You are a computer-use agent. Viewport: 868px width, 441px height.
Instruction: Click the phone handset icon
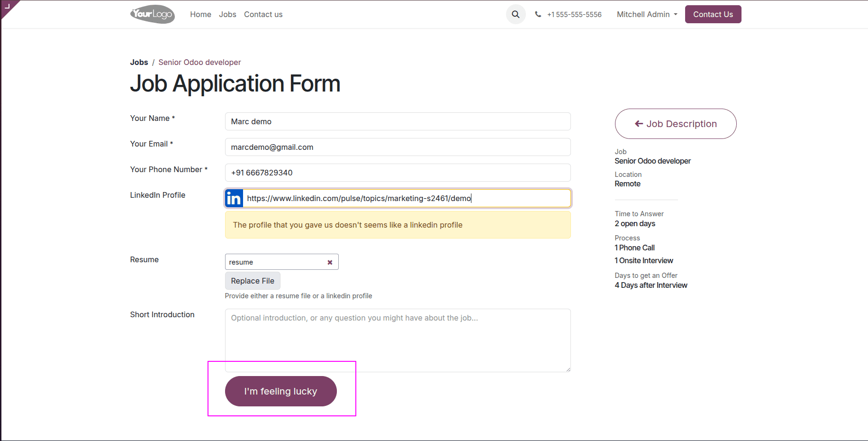pos(538,14)
